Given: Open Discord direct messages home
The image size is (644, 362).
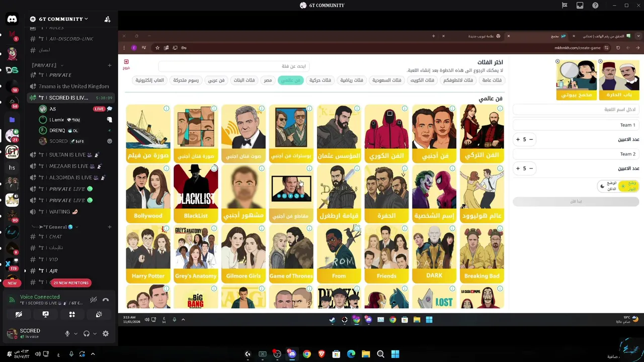Looking at the screenshot, I should tap(12, 19).
